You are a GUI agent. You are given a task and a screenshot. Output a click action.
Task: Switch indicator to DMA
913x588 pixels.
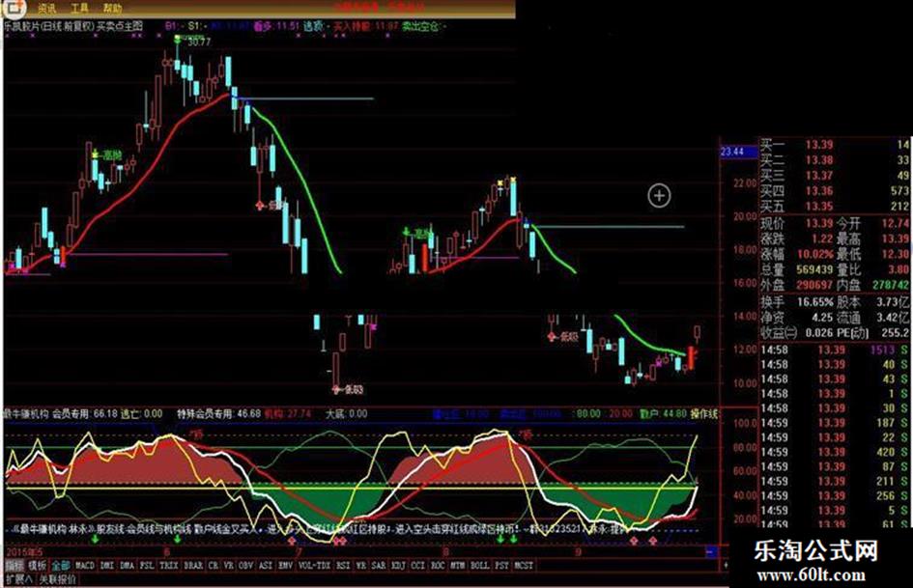coord(128,565)
